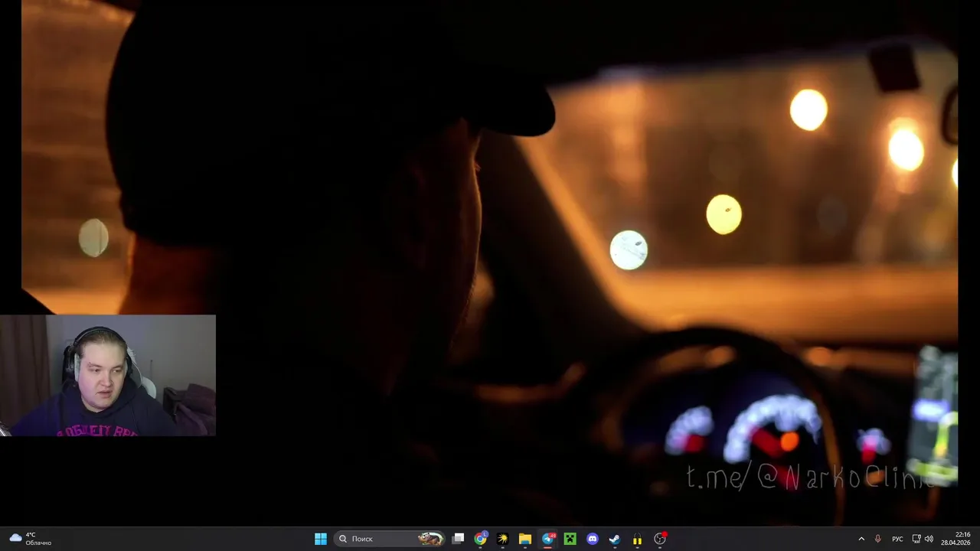This screenshot has height=551, width=980.
Task: Open Google Chrome from the taskbar
Action: [x=481, y=539]
